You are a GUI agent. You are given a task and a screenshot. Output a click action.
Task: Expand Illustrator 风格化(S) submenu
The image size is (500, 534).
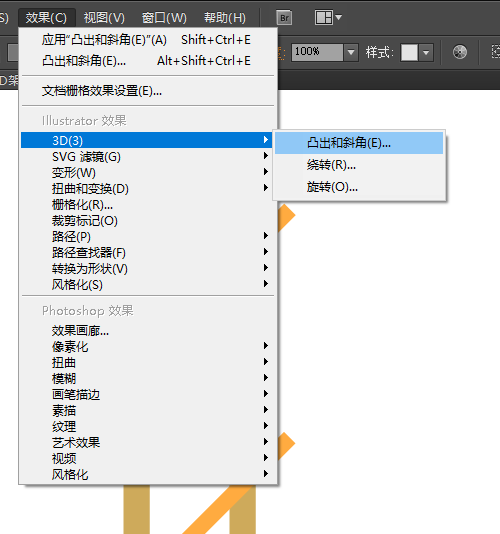coord(146,284)
